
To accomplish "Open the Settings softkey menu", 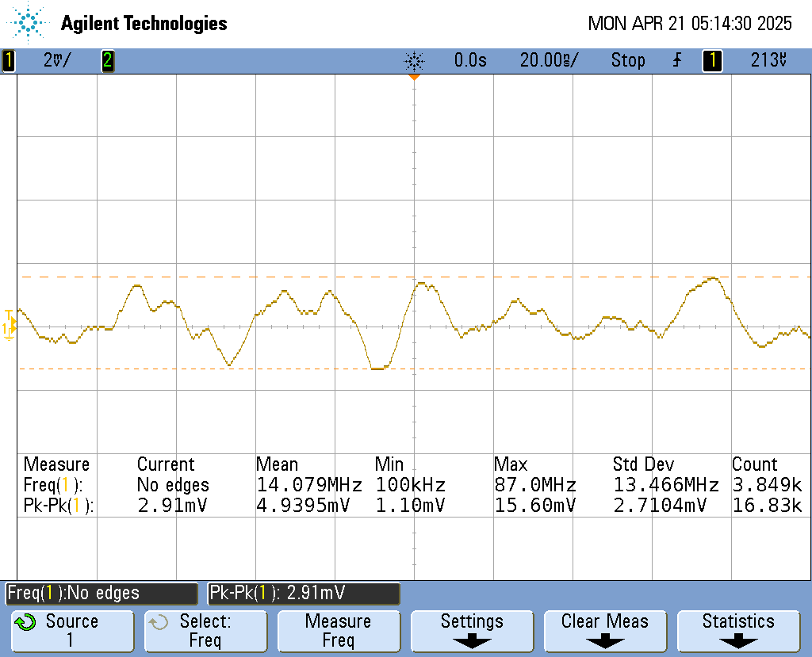I will pyautogui.click(x=472, y=631).
